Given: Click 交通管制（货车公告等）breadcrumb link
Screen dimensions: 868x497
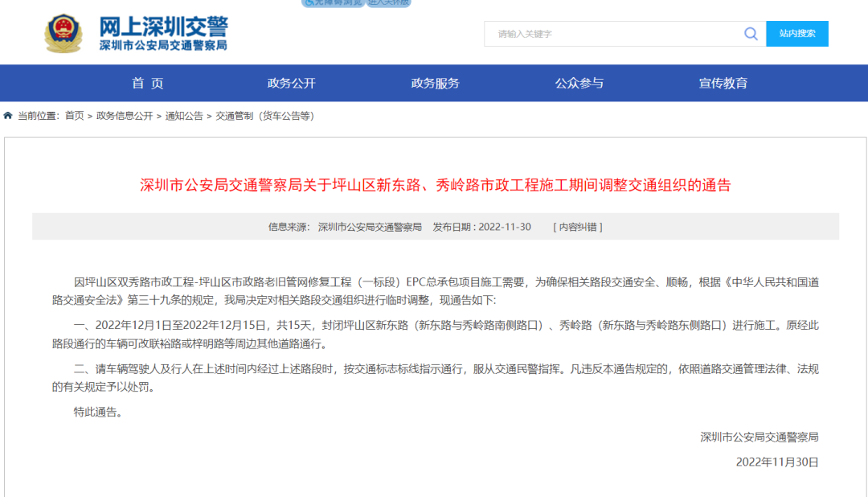Looking at the screenshot, I should pos(264,116).
